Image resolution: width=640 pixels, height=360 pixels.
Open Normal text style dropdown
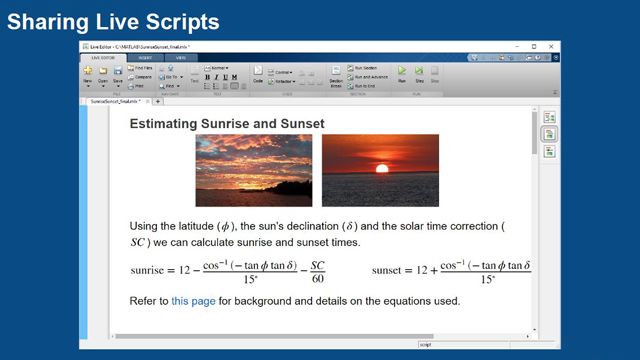tap(216, 68)
